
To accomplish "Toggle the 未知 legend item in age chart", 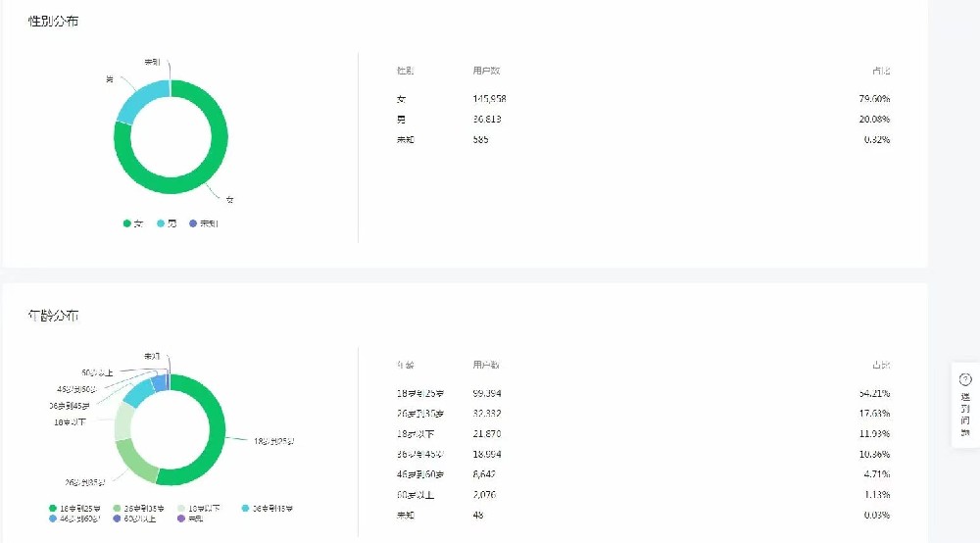I will pyautogui.click(x=191, y=518).
